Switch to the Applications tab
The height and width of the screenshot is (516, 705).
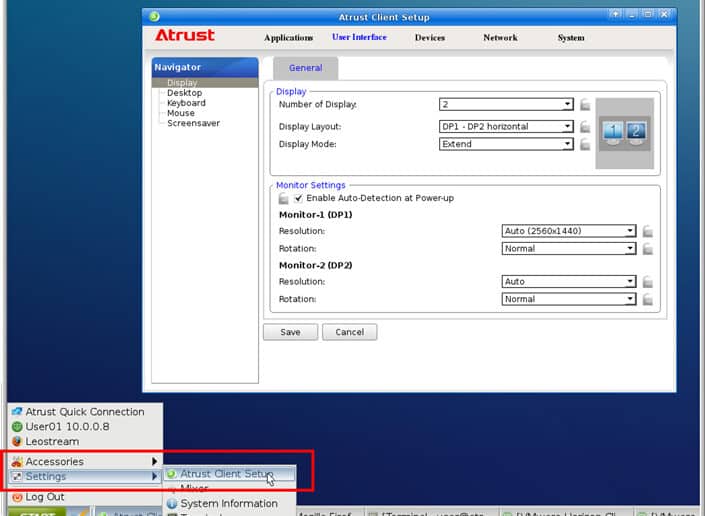click(289, 38)
